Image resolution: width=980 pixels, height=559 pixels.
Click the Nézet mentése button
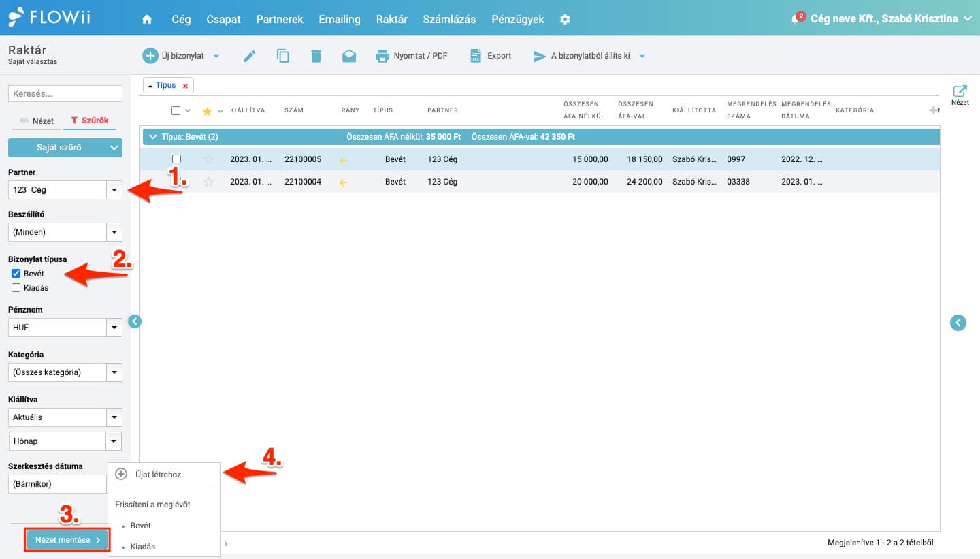pyautogui.click(x=67, y=540)
